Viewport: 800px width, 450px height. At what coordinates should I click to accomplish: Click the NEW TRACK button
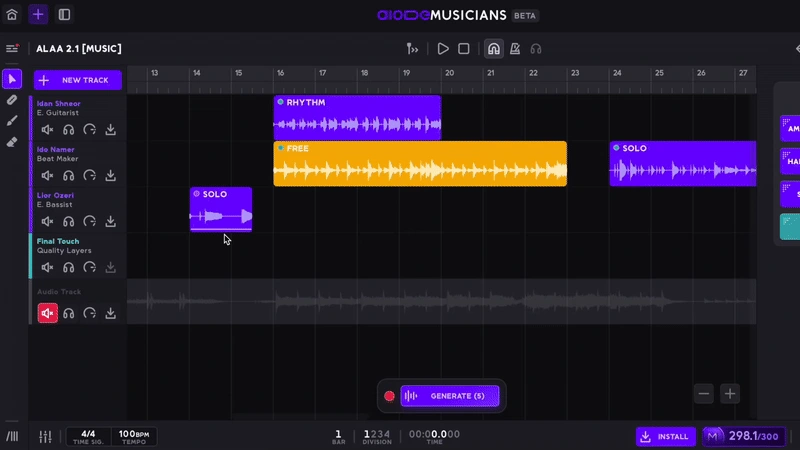pyautogui.click(x=78, y=80)
